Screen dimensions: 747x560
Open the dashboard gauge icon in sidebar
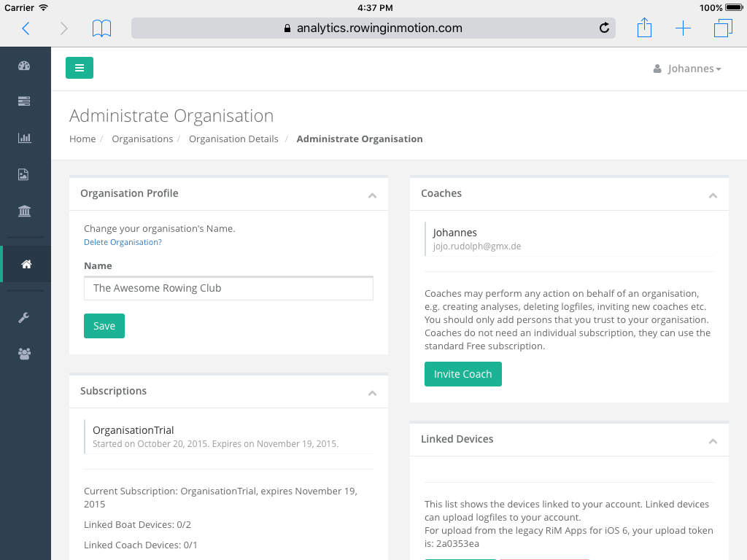pos(24,66)
